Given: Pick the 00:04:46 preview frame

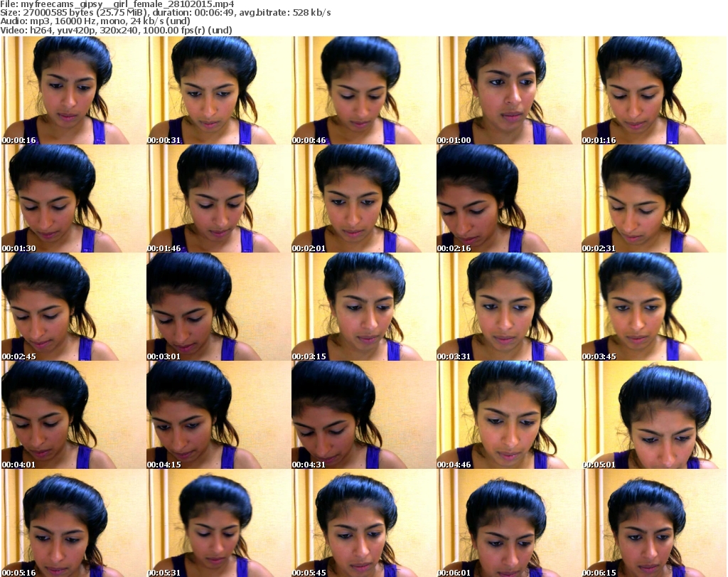Looking at the screenshot, I should 509,415.
